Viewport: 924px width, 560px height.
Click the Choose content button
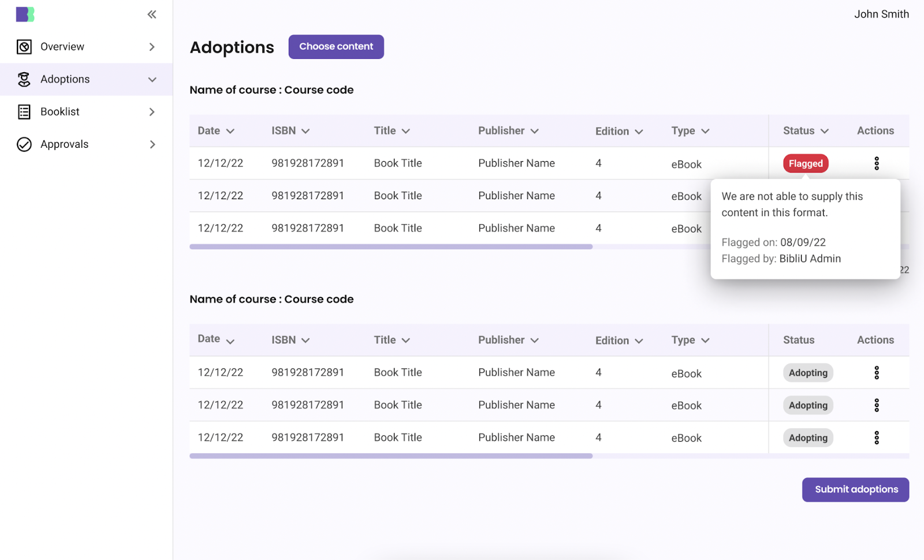tap(336, 47)
